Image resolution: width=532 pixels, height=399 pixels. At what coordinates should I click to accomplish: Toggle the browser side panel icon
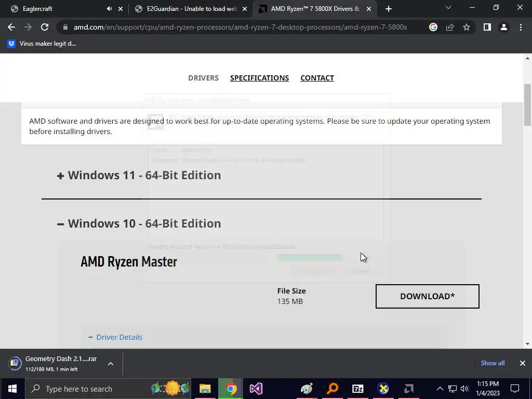[487, 27]
